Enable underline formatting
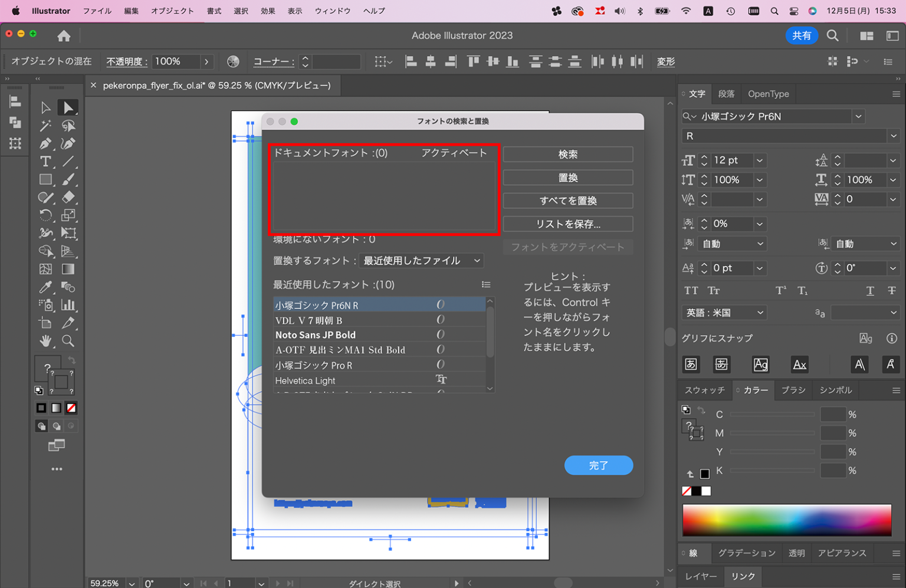906x588 pixels. click(x=870, y=290)
